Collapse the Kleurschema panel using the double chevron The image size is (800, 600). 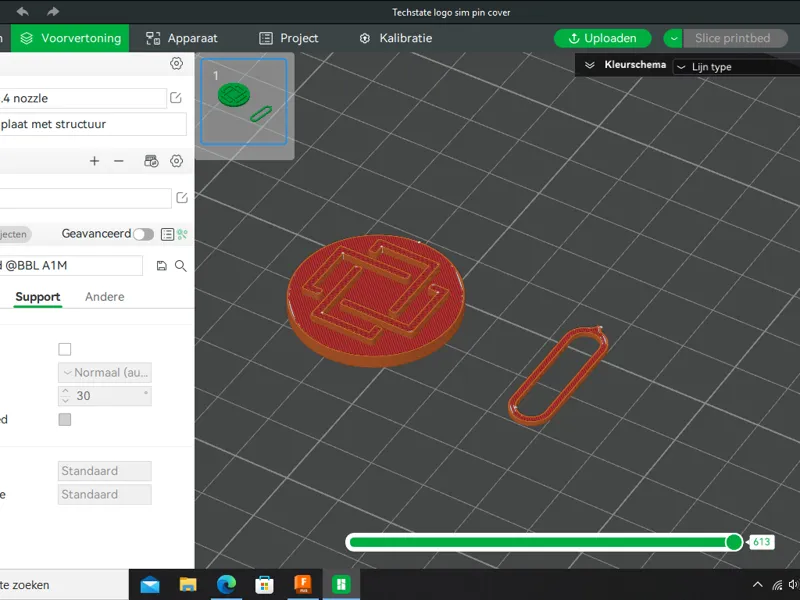click(x=590, y=65)
